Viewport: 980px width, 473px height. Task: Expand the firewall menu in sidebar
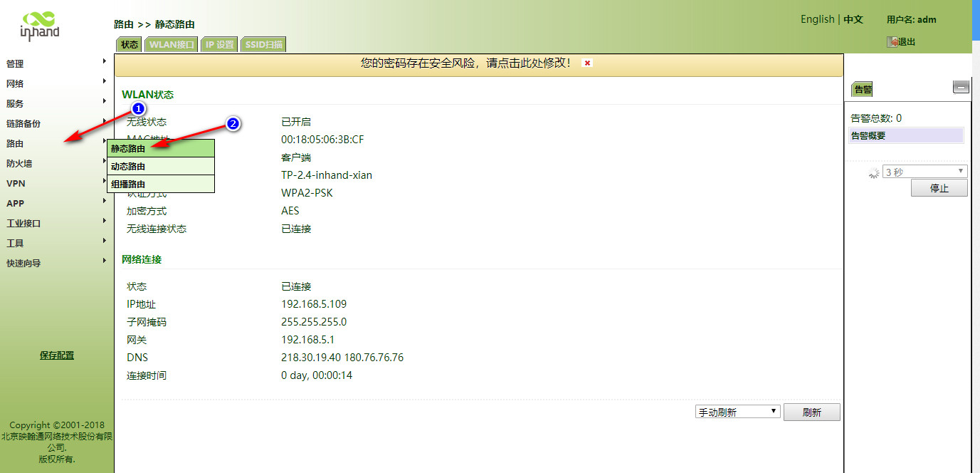click(x=20, y=163)
